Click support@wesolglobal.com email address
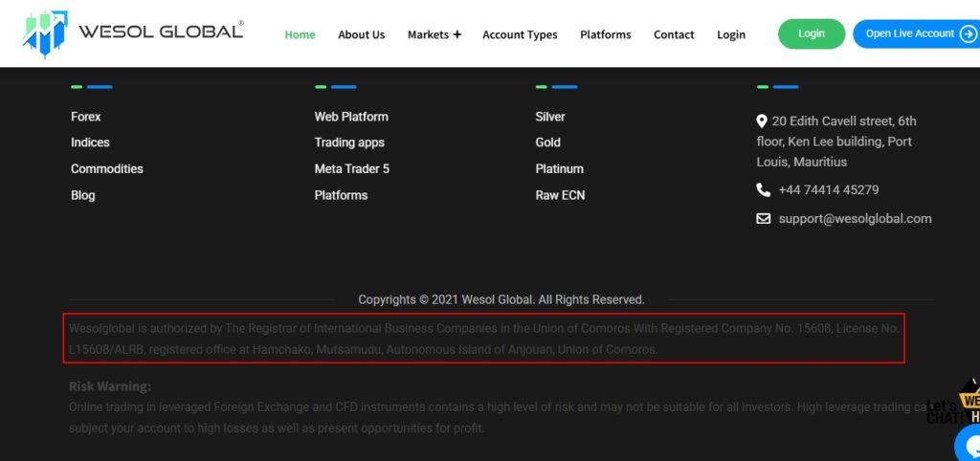Viewport: 980px width, 461px height. (x=855, y=219)
